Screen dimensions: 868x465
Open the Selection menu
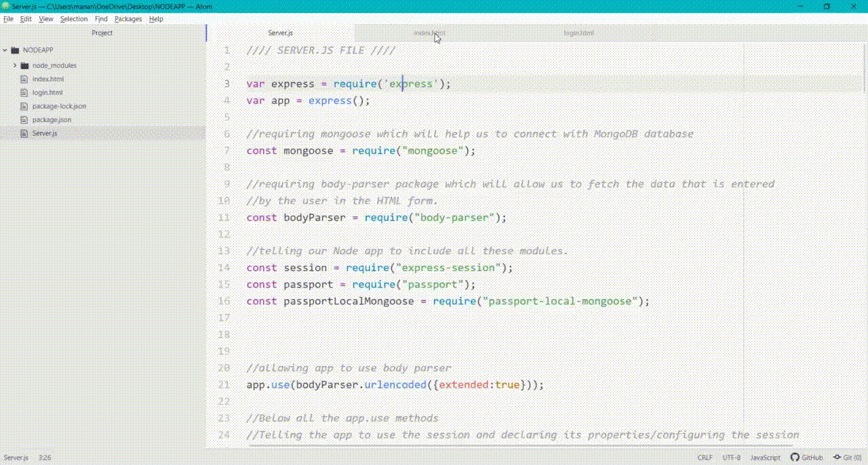tap(74, 19)
